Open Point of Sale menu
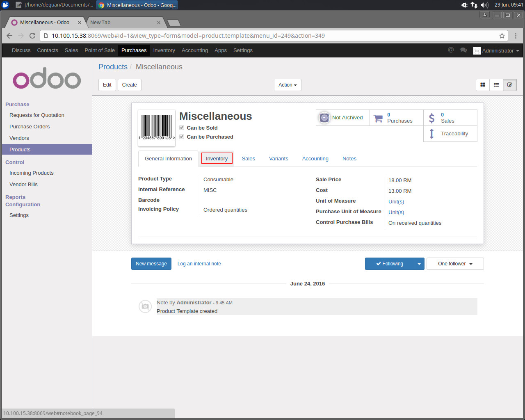This screenshot has height=420, width=525. point(100,50)
